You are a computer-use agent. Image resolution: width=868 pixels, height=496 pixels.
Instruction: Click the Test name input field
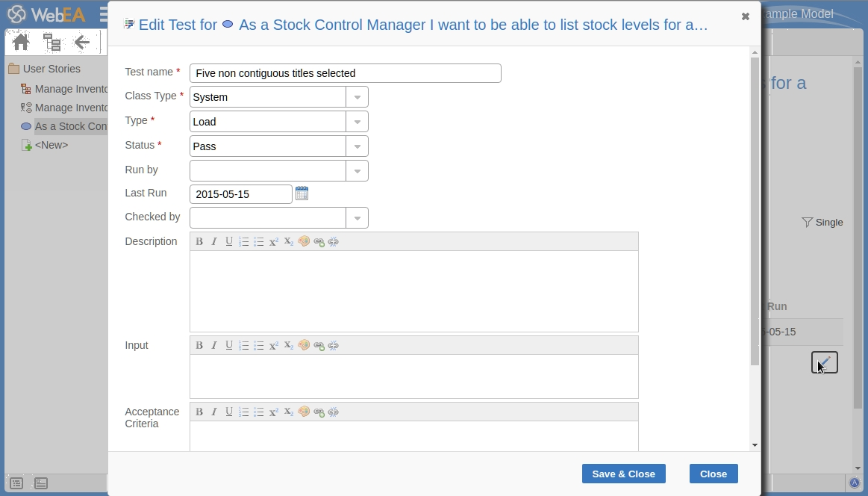click(x=345, y=73)
